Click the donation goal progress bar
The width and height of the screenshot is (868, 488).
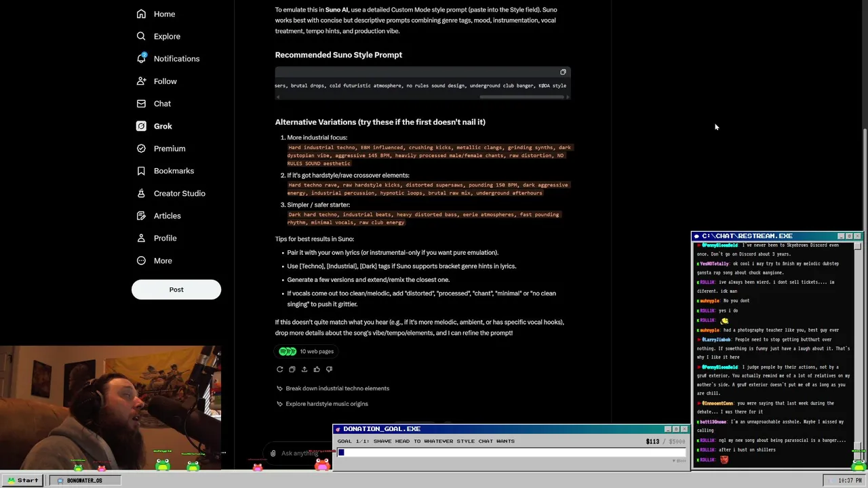coord(512,453)
